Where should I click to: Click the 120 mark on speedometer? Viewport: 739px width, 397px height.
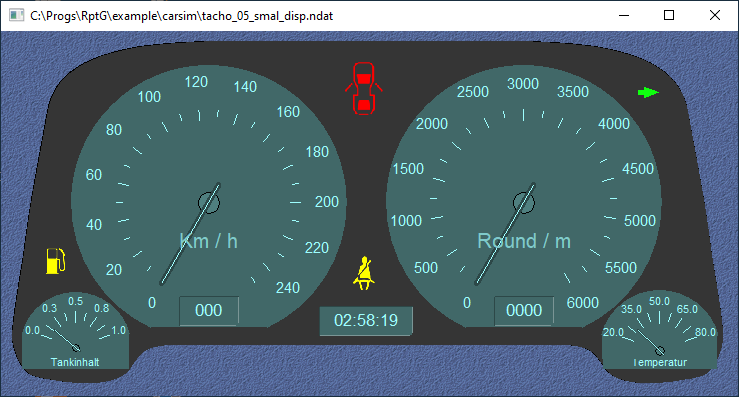pos(196,82)
